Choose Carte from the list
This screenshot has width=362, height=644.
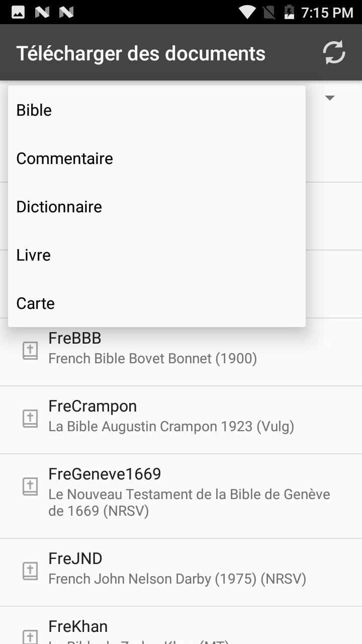(157, 303)
